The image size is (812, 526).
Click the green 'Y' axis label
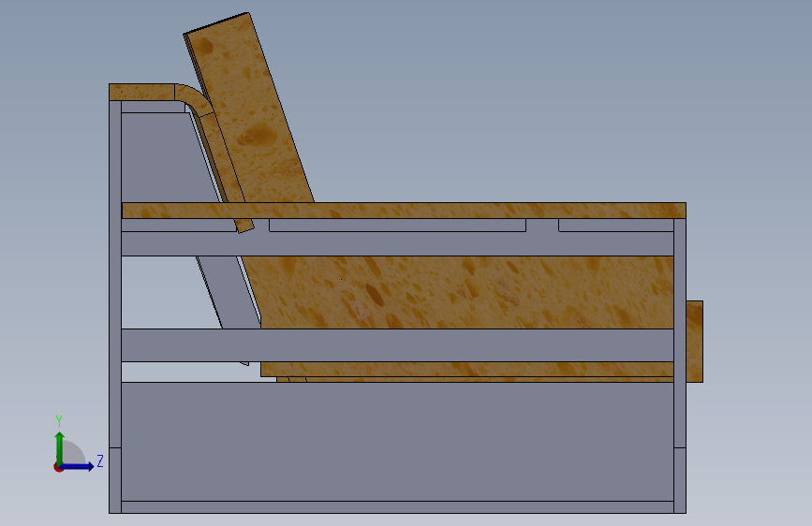[x=59, y=421]
